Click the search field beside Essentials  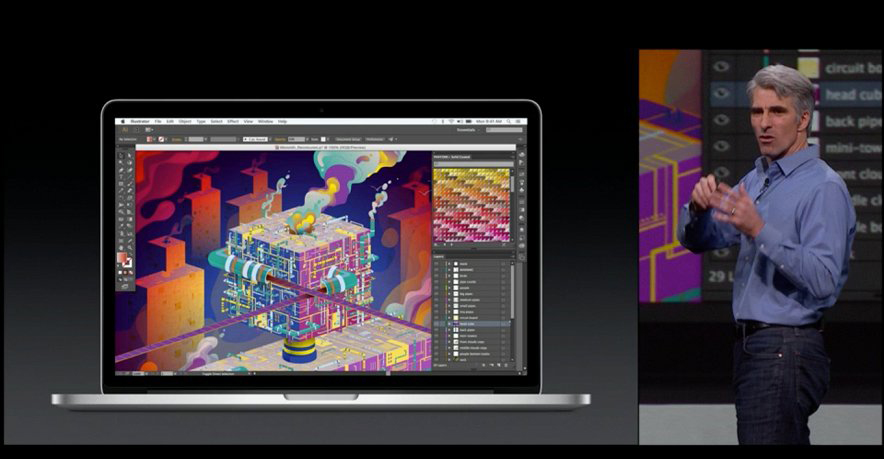(504, 130)
